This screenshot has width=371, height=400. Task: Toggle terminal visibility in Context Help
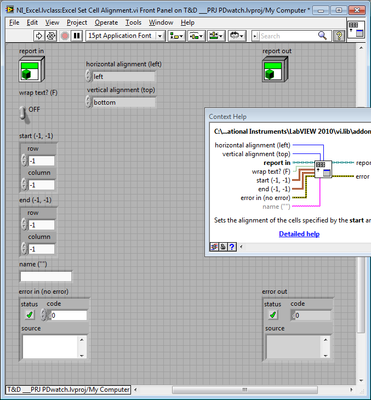pos(214,247)
